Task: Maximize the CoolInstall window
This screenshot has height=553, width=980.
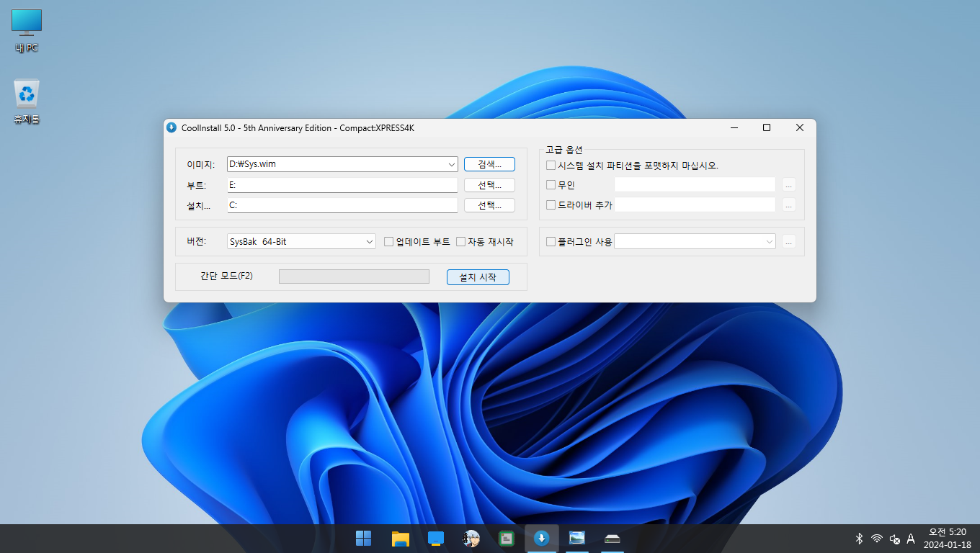Action: tap(767, 127)
